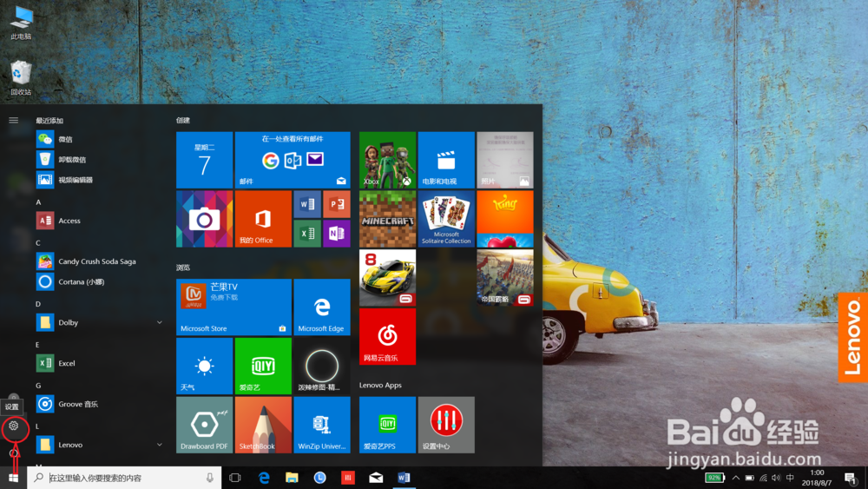Open the Mail app on taskbar
Viewport: 868px width, 489px height.
[x=376, y=478]
